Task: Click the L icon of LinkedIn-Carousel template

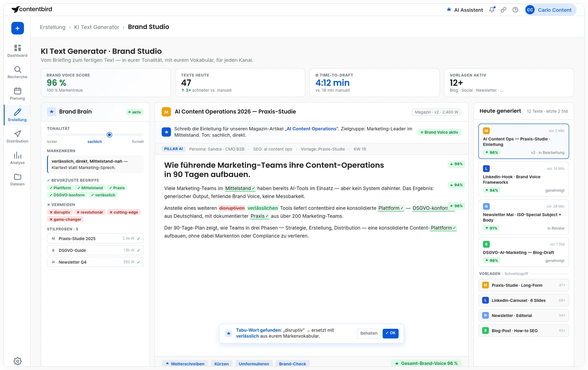Action: pos(486,300)
